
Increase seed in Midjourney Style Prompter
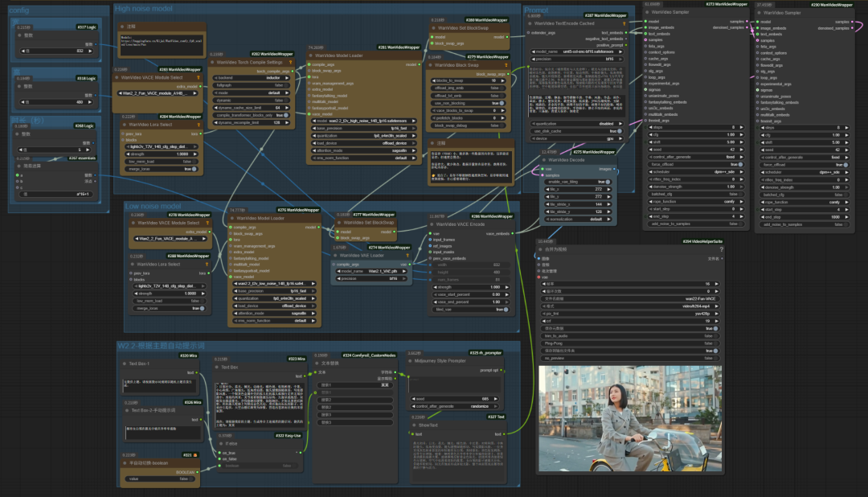[495, 399]
